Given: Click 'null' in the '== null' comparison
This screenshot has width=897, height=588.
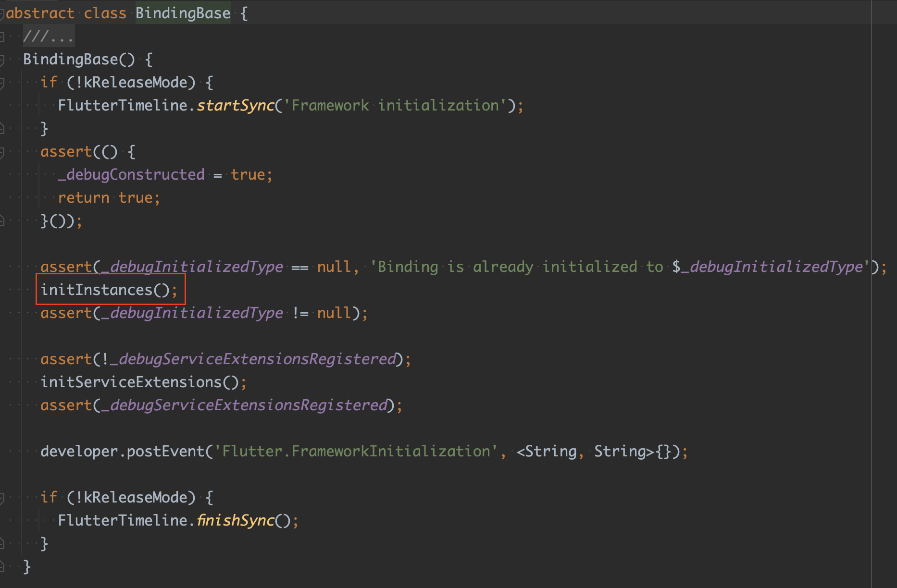Looking at the screenshot, I should point(334,267).
